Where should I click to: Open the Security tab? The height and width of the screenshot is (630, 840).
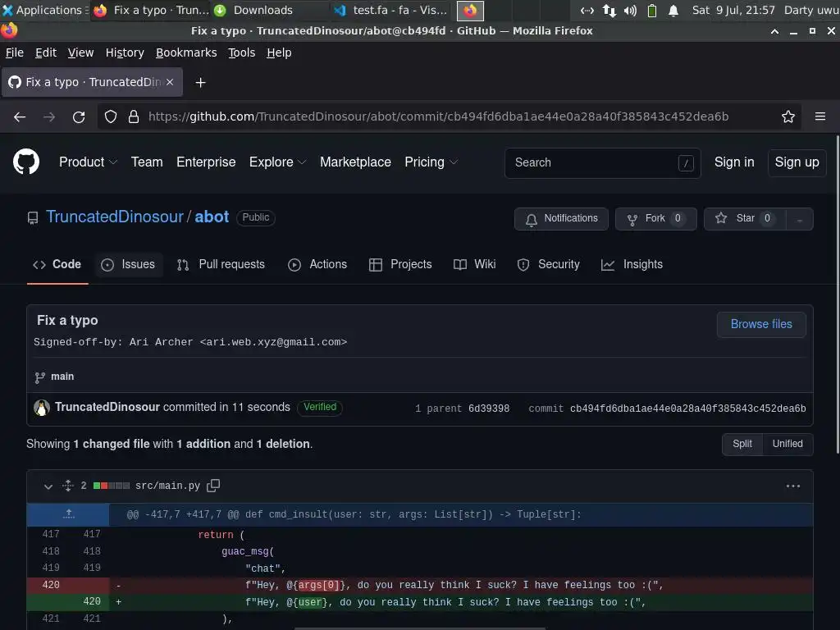pos(549,265)
